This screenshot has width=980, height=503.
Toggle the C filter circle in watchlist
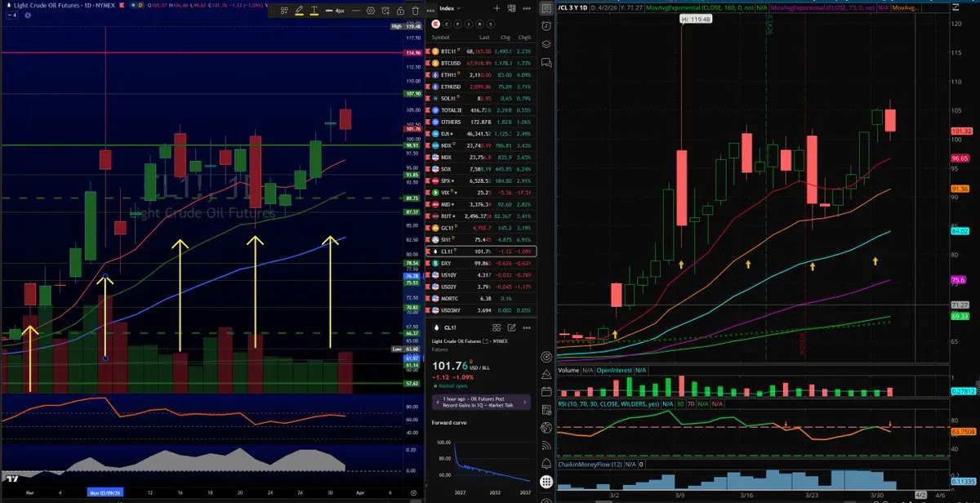click(x=446, y=24)
